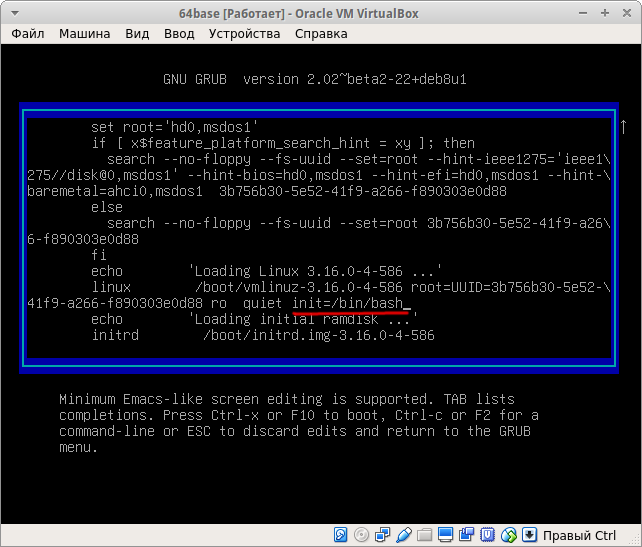Click the Правый Ctrl host key label
This screenshot has width=642, height=547.
tap(579, 535)
